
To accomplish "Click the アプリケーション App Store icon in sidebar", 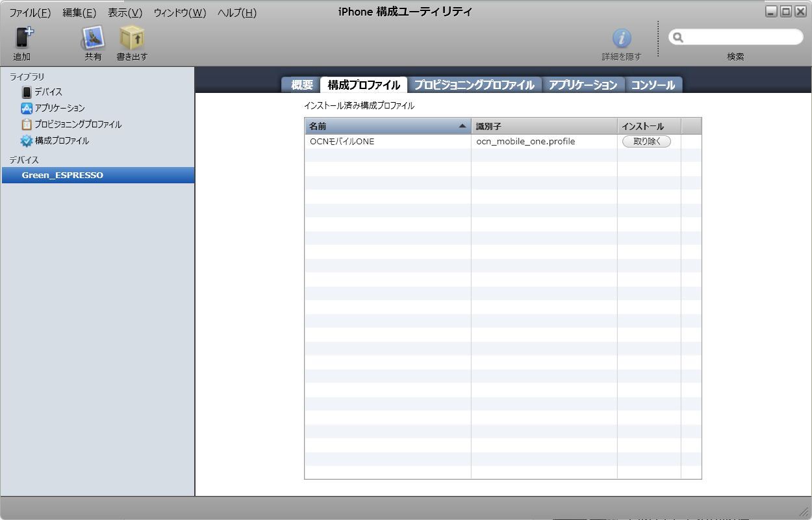I will [x=27, y=109].
